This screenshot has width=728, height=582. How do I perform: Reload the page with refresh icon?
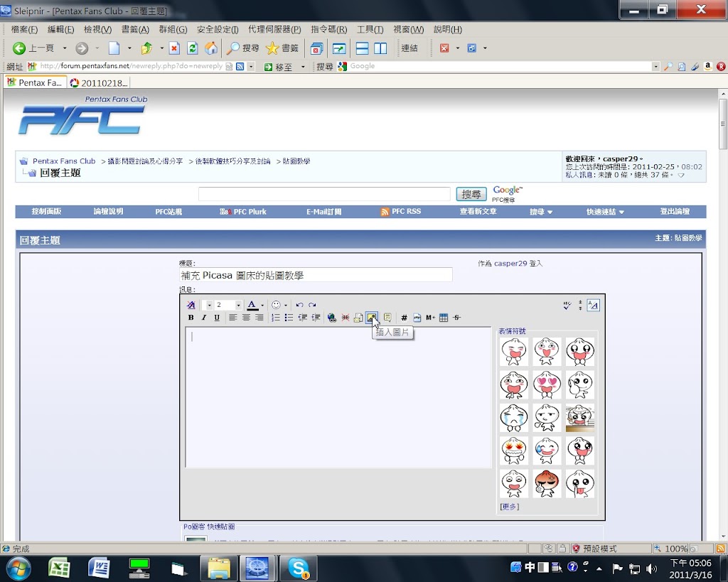[x=192, y=48]
